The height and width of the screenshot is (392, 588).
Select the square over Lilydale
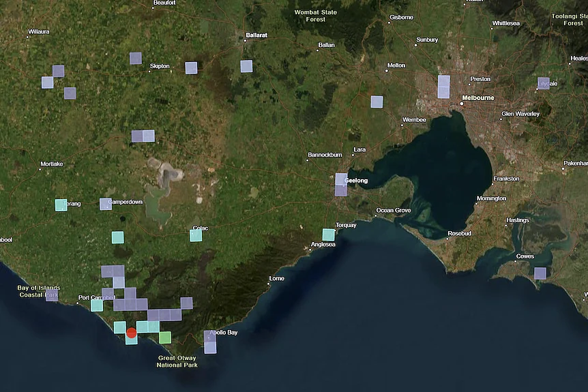[x=544, y=83]
